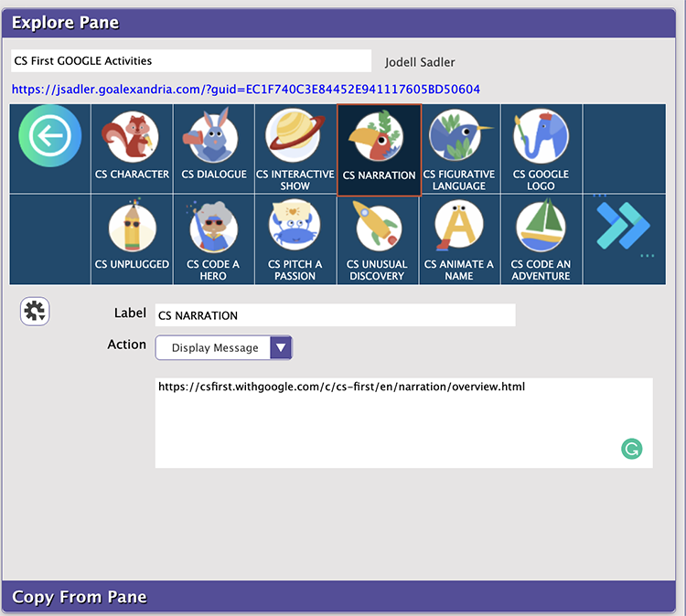Image resolution: width=686 pixels, height=616 pixels.
Task: Open the gear settings button
Action: 35,312
